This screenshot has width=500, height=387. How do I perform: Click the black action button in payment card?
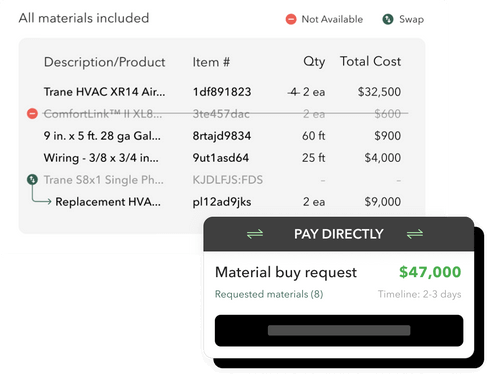(x=339, y=330)
